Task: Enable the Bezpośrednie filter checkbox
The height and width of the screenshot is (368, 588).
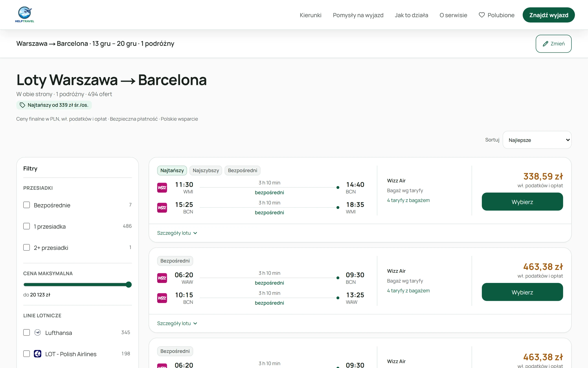Action: click(26, 205)
